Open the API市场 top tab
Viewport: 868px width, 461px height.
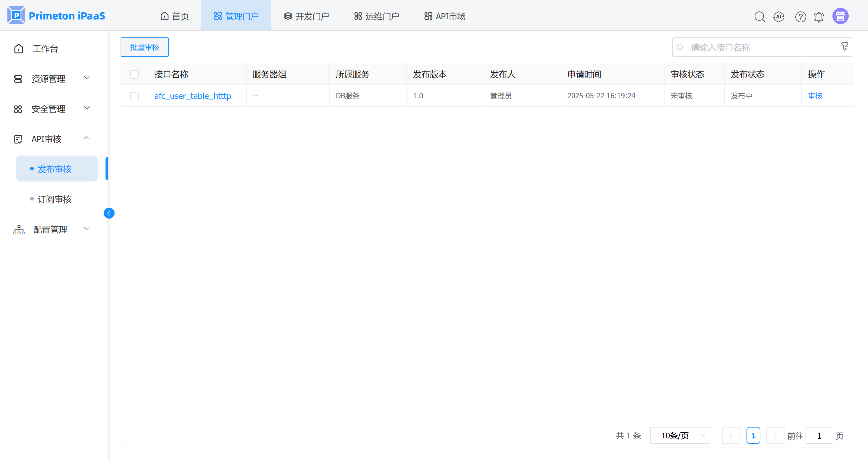point(445,16)
